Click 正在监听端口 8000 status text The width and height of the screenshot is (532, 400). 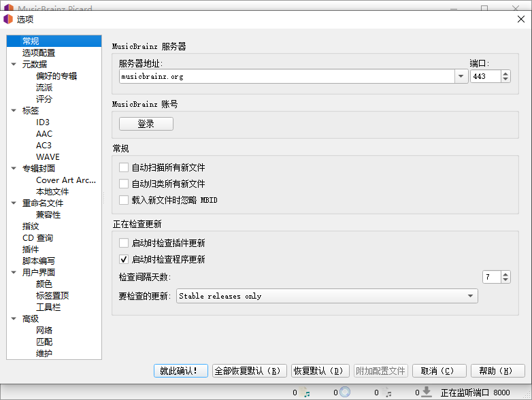click(x=475, y=393)
